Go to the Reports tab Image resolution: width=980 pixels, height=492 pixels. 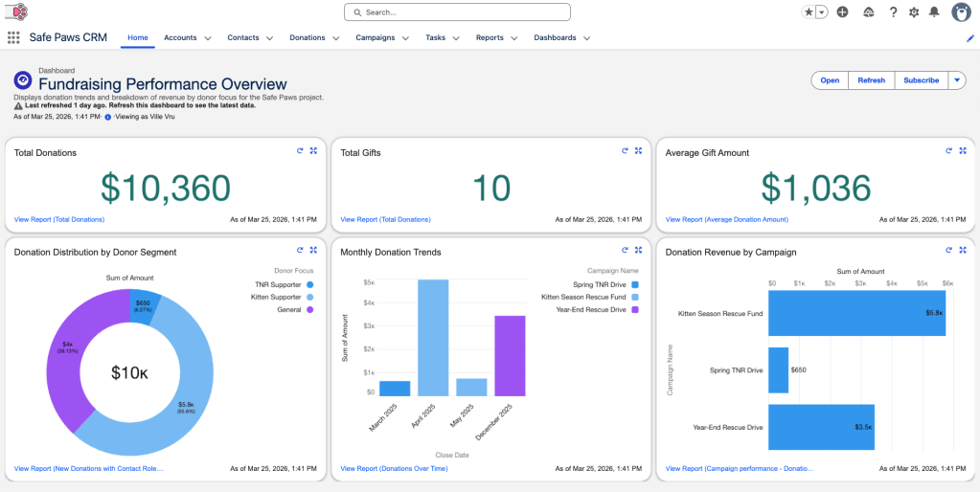coord(490,38)
